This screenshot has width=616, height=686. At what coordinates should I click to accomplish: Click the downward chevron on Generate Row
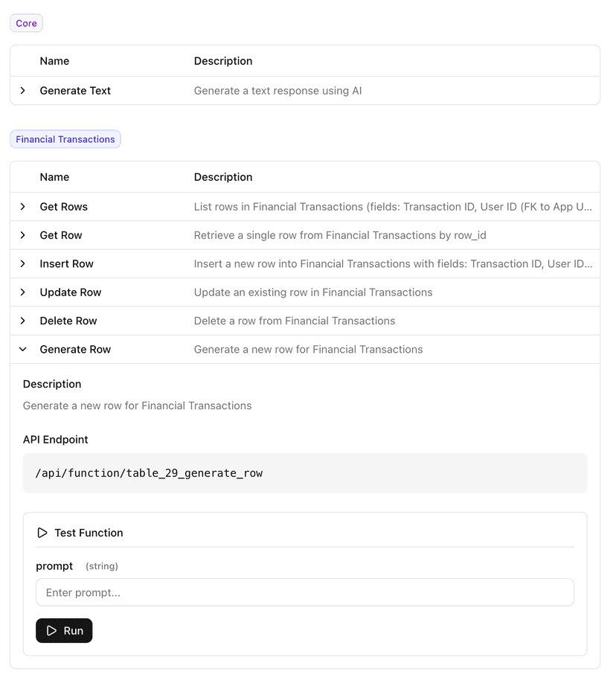22,349
